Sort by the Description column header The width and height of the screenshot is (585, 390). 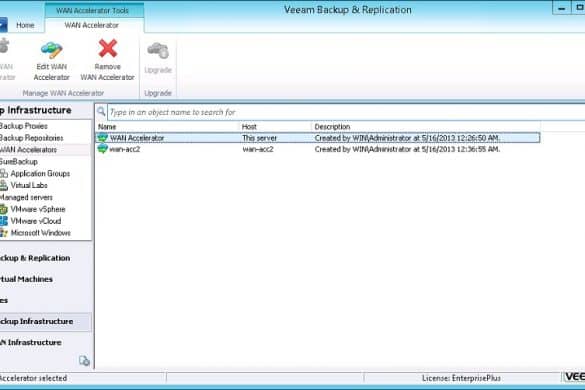point(332,127)
